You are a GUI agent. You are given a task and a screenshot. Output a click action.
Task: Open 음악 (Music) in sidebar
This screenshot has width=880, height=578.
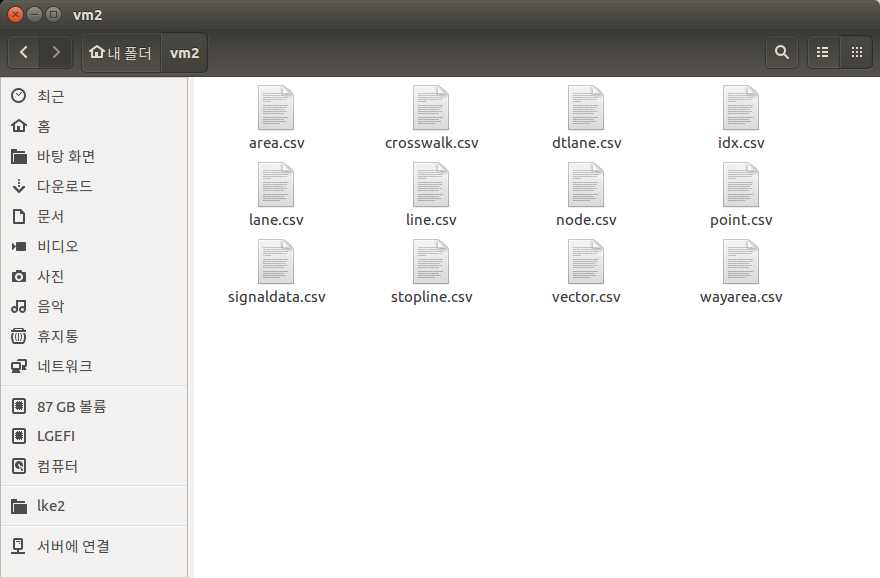coord(94,306)
